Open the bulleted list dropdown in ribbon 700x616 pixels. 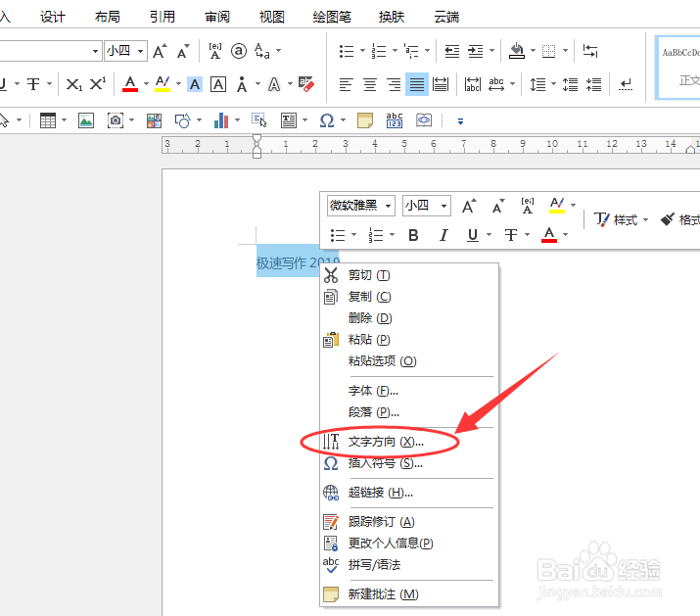pyautogui.click(x=362, y=51)
